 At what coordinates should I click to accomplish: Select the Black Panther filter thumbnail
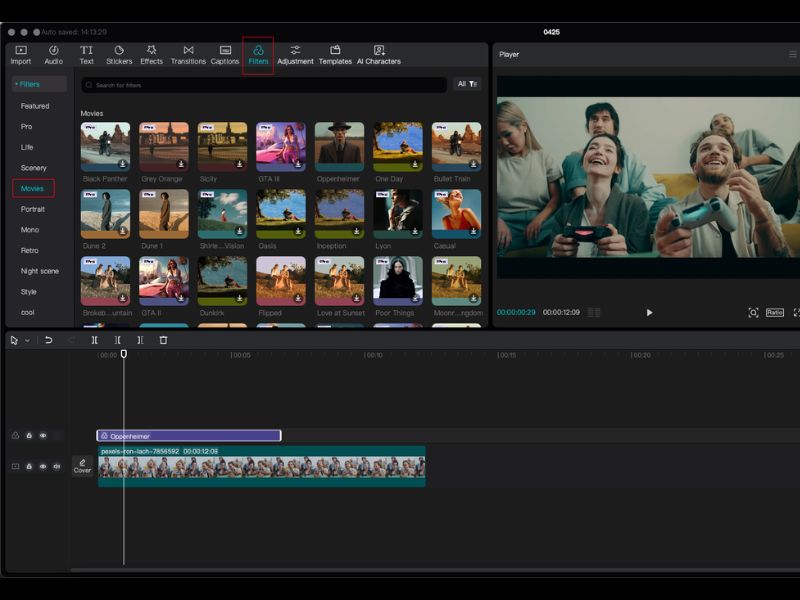coord(105,146)
